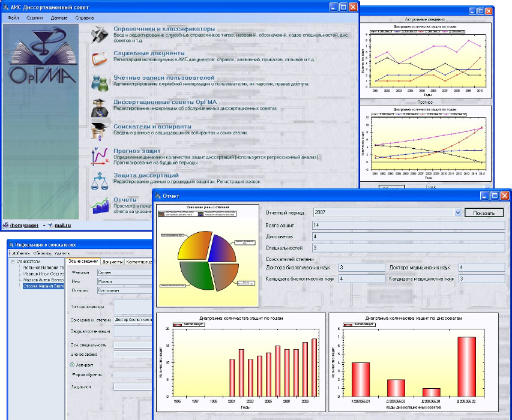Click the Показать button in Отчет window
The image size is (512, 420).
[x=484, y=213]
